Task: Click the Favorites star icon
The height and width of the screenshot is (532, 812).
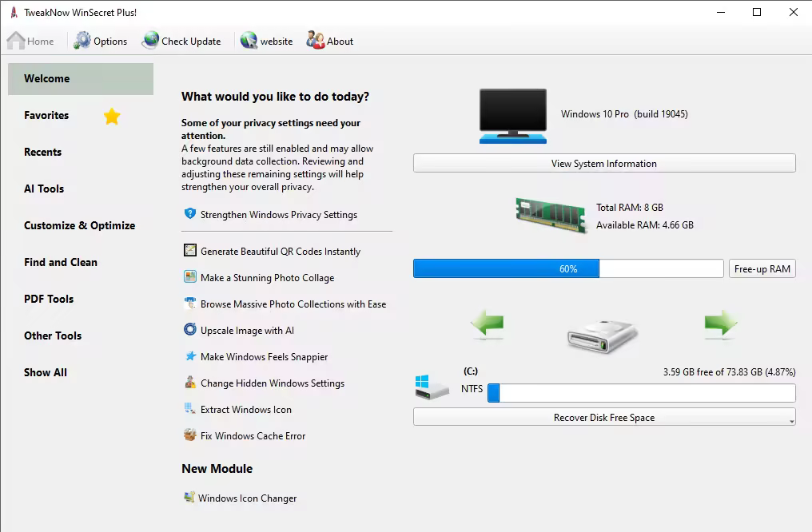Action: (x=111, y=116)
